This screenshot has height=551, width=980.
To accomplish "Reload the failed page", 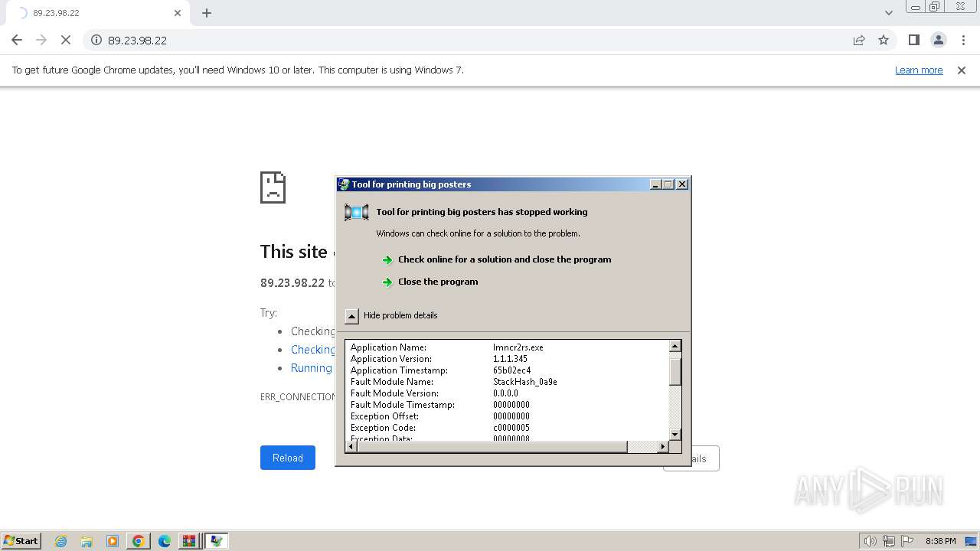I will point(288,458).
